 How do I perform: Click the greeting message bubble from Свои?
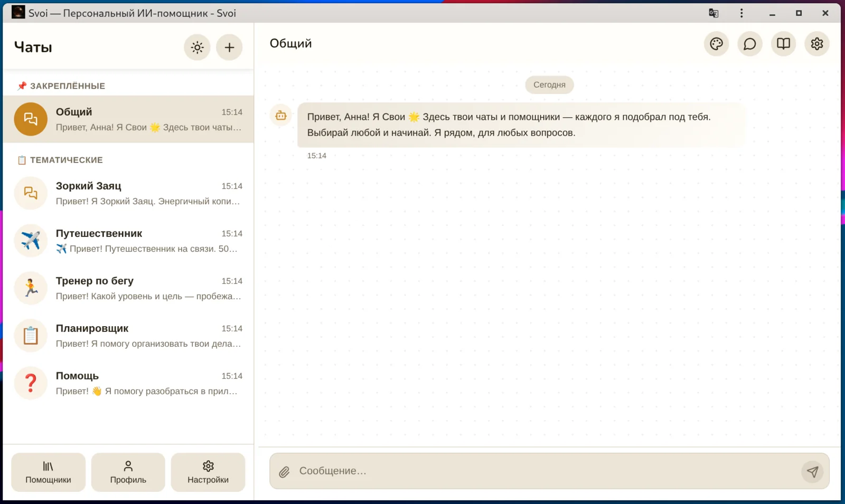[x=521, y=125]
